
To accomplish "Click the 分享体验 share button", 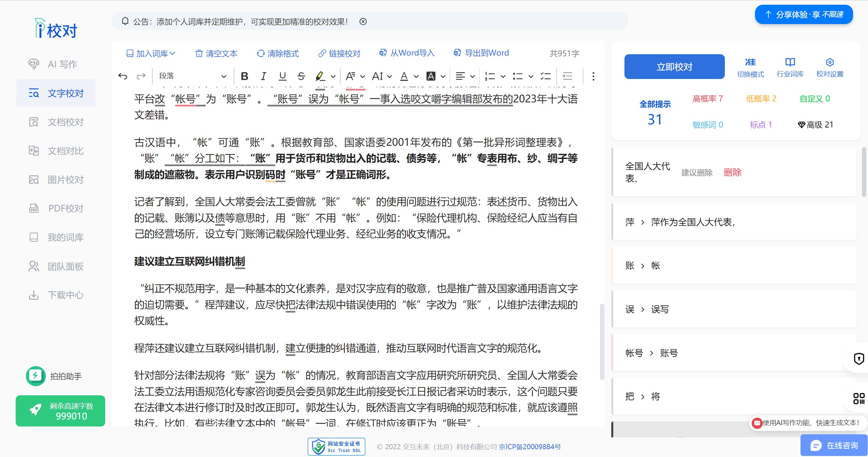I will point(804,15).
